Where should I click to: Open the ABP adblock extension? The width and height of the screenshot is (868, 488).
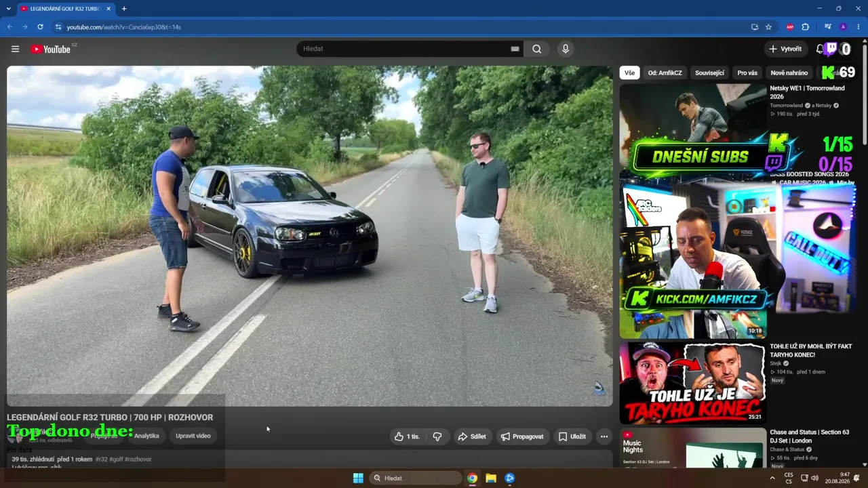click(790, 27)
